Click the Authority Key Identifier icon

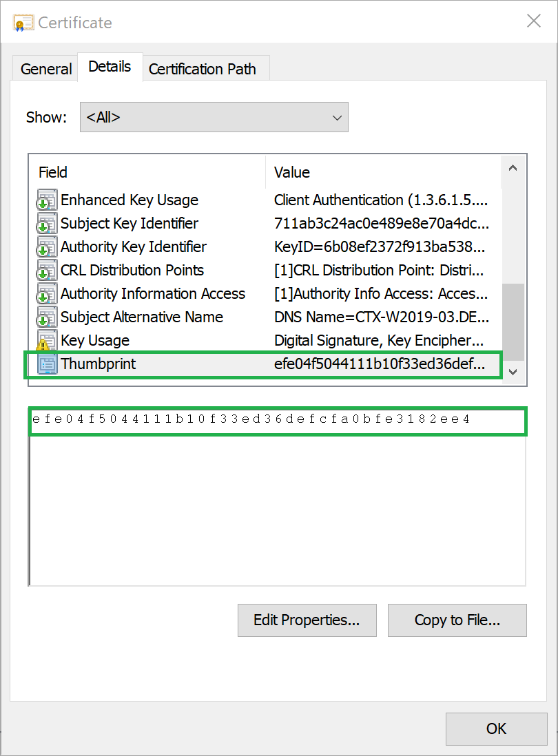tap(46, 247)
